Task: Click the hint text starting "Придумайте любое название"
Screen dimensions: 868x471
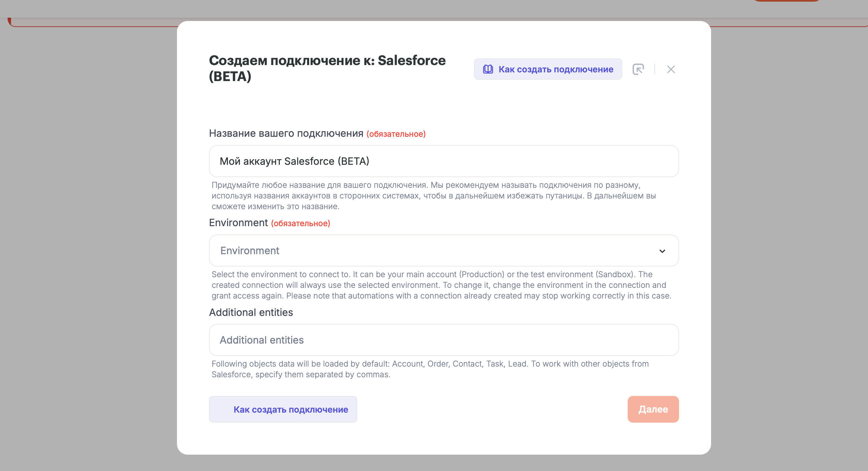Action: (434, 195)
